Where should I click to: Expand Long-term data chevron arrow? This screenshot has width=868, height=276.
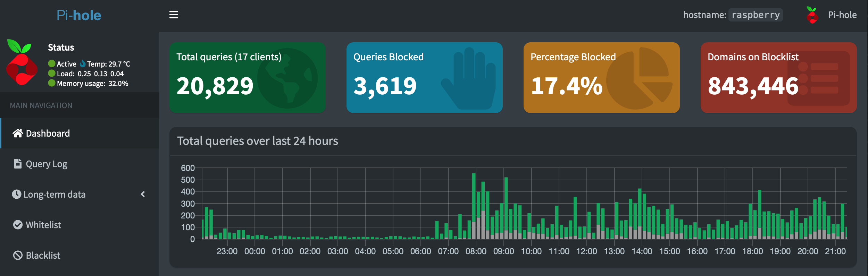(x=143, y=194)
